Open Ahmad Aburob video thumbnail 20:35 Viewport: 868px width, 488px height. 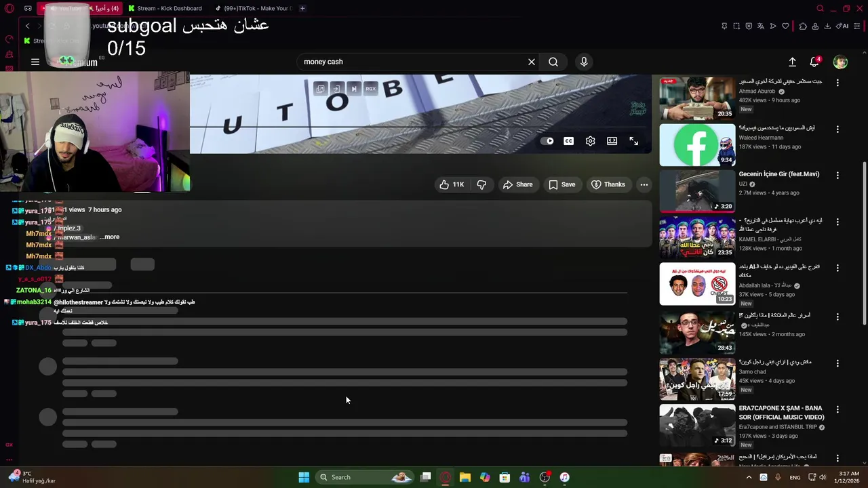[x=697, y=98]
